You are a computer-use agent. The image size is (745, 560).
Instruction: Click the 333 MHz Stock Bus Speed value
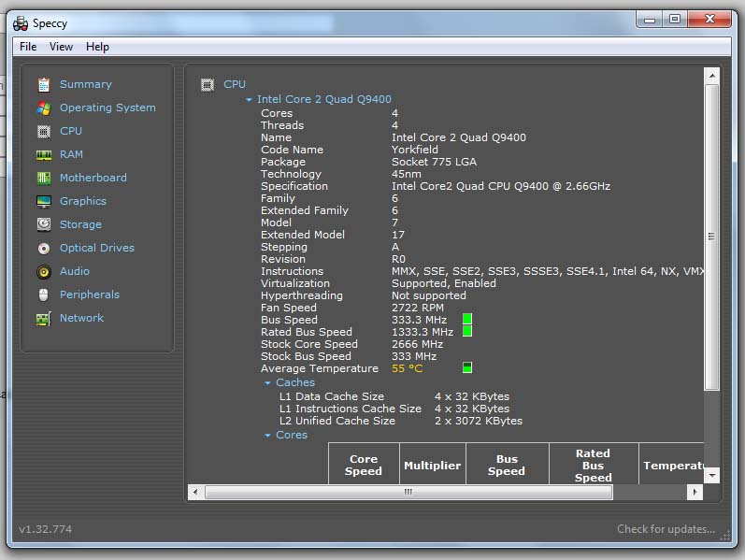click(x=414, y=356)
